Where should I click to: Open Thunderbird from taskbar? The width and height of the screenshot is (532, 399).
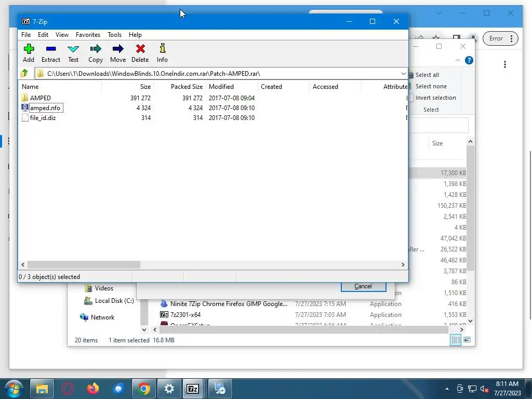click(118, 389)
